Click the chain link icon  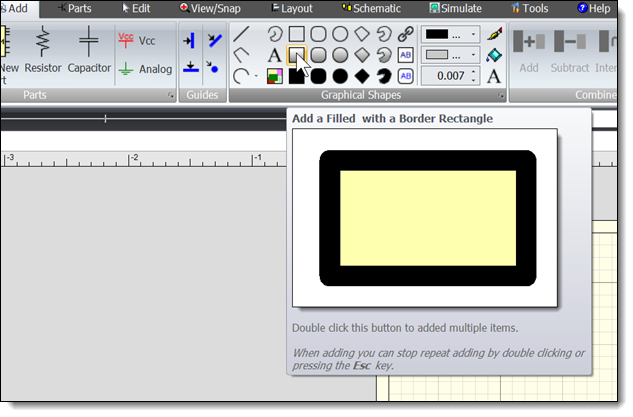pyautogui.click(x=406, y=34)
